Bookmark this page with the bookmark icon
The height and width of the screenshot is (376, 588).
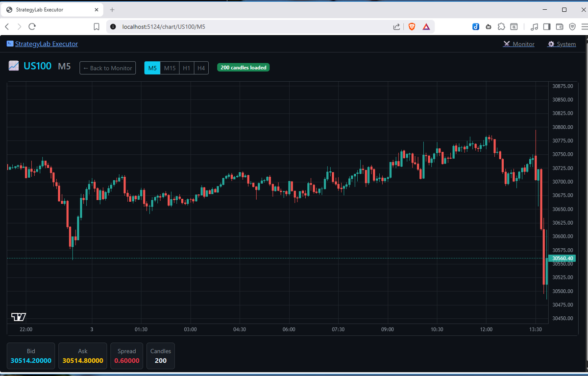(97, 26)
